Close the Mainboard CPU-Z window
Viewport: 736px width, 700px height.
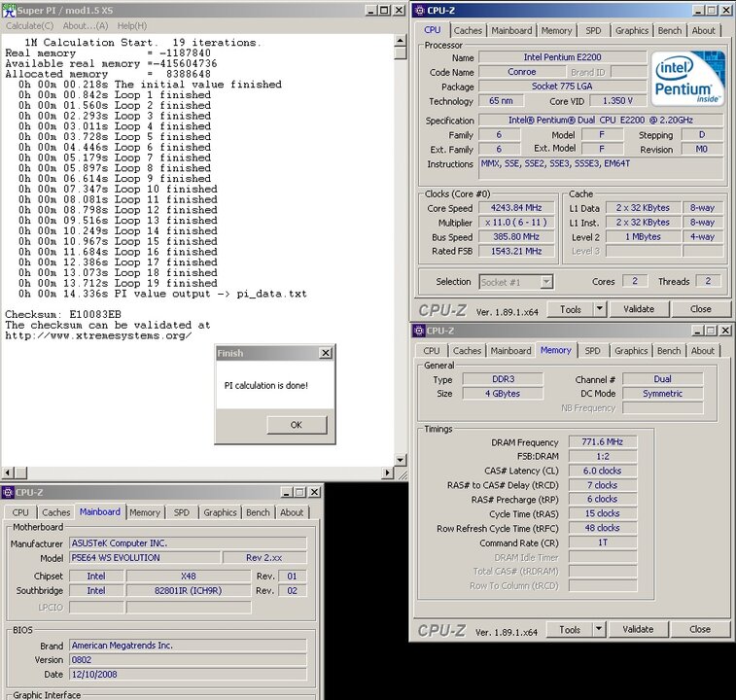314,492
